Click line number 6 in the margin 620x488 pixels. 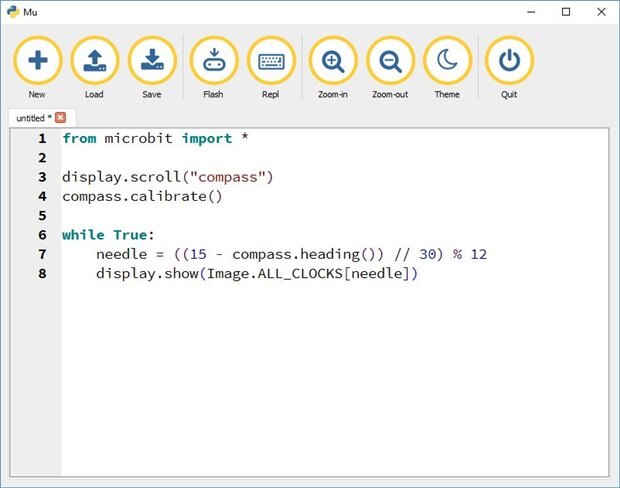[42, 235]
